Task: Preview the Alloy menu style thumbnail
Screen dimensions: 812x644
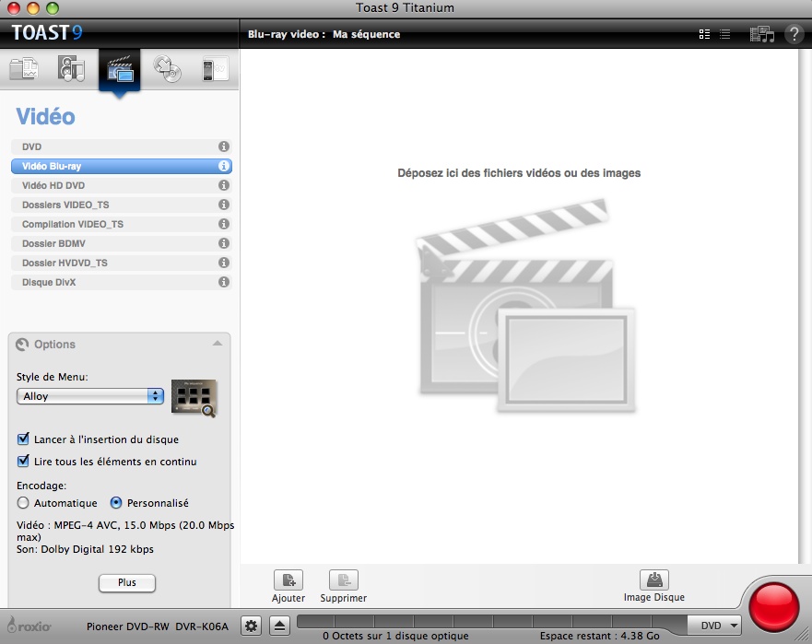Action: point(194,398)
